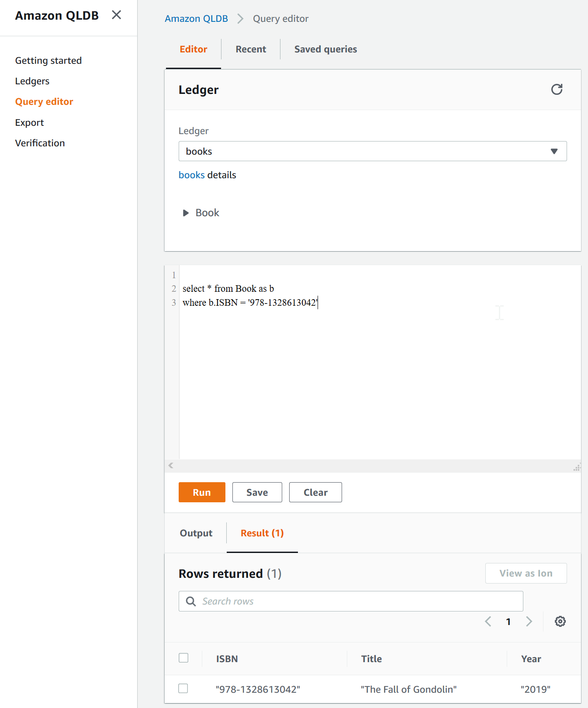
Task: Open Getting started in sidebar
Action: 48,61
